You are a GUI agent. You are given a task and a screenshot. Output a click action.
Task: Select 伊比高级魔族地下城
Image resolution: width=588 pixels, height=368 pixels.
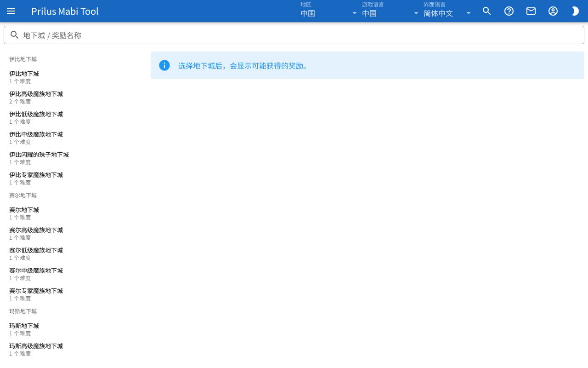73,98
